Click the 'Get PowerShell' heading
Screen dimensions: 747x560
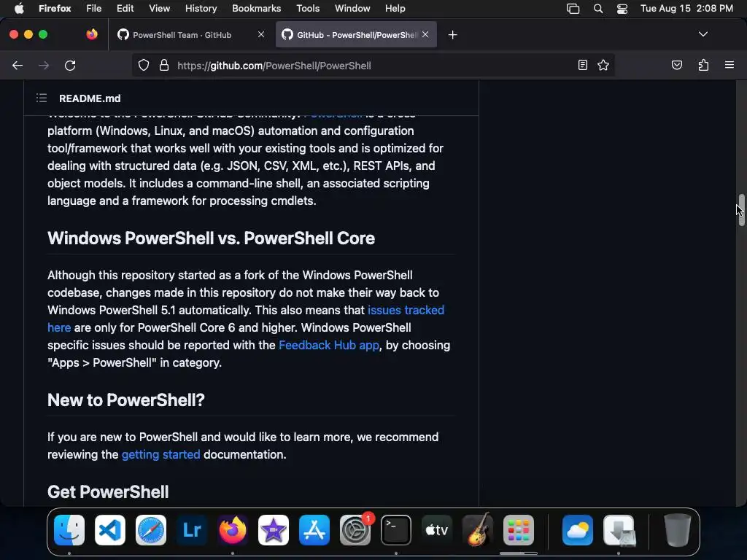(108, 491)
